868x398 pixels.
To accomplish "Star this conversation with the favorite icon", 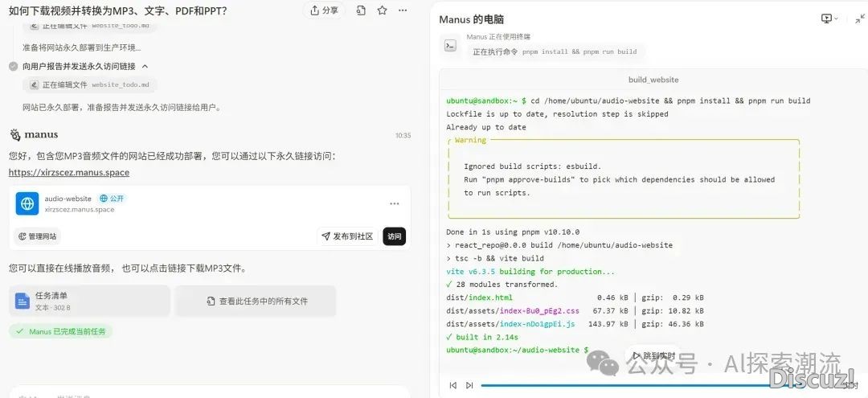I will click(382, 10).
